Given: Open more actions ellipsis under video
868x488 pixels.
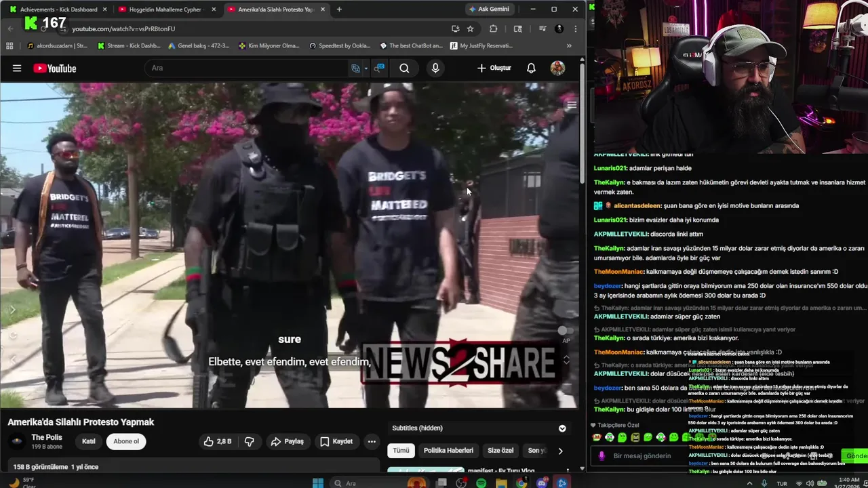Looking at the screenshot, I should point(372,441).
